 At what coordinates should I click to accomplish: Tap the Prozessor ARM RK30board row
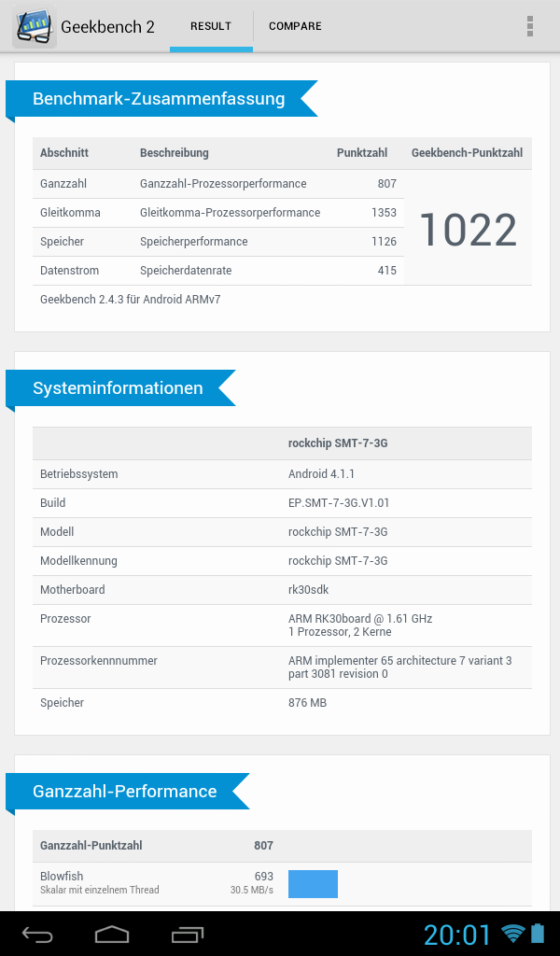point(282,626)
